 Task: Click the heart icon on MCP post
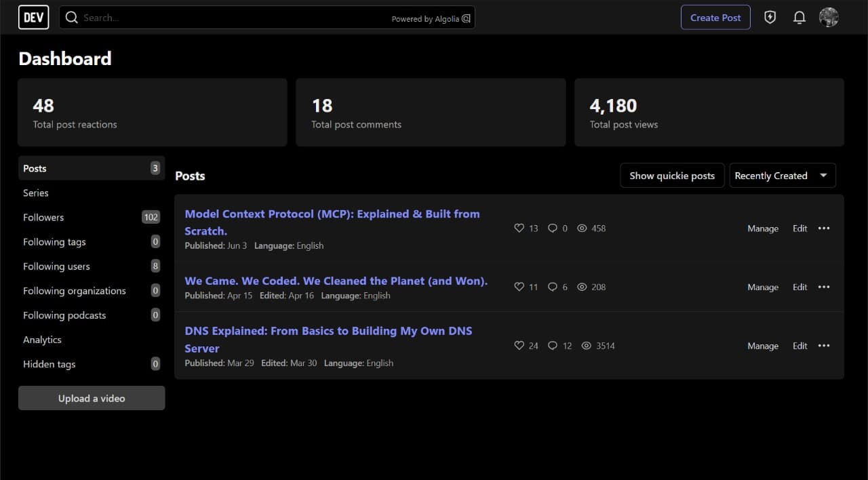[519, 228]
